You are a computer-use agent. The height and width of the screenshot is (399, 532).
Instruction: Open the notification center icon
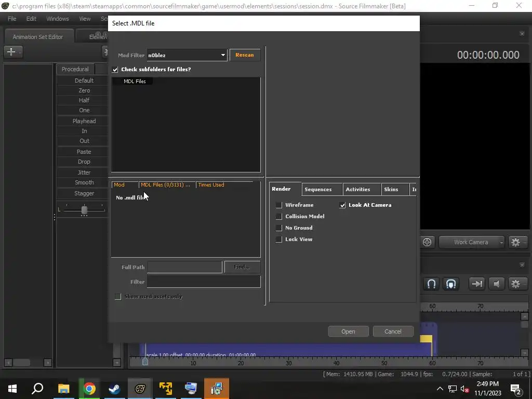click(515, 389)
